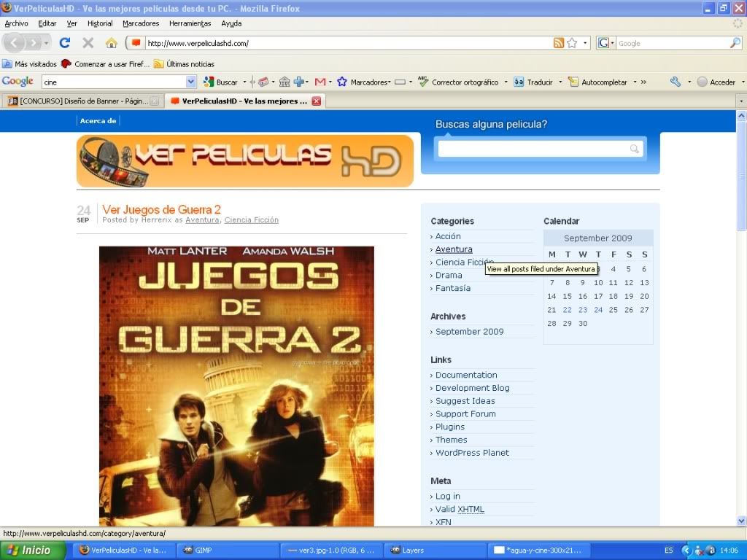Click the Ciencia Ficción tag under the post title
Image resolution: width=747 pixels, height=560 pixels.
pos(252,220)
